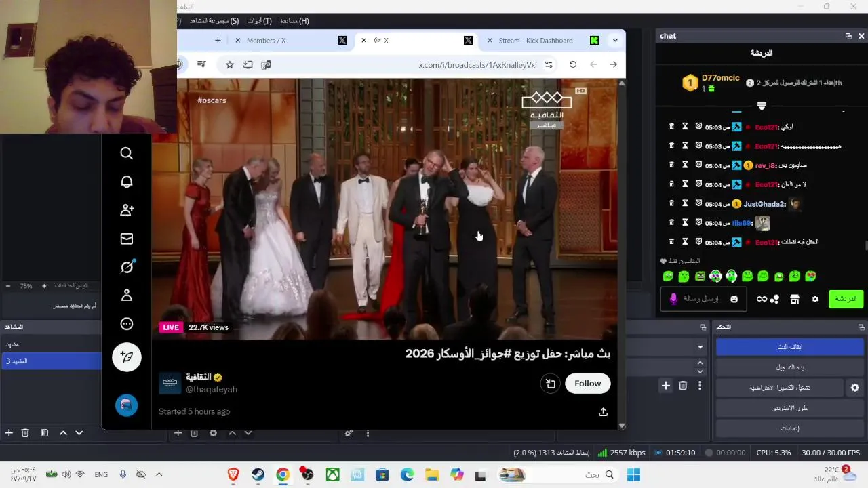Image resolution: width=868 pixels, height=488 pixels.
Task: Go back in the browser
Action: pyautogui.click(x=593, y=64)
